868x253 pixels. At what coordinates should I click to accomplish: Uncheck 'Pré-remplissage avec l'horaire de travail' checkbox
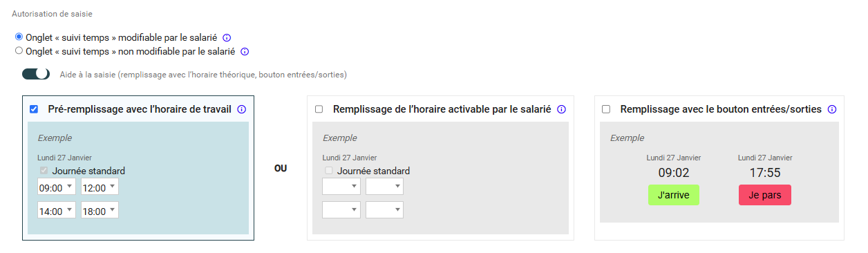pos(34,109)
